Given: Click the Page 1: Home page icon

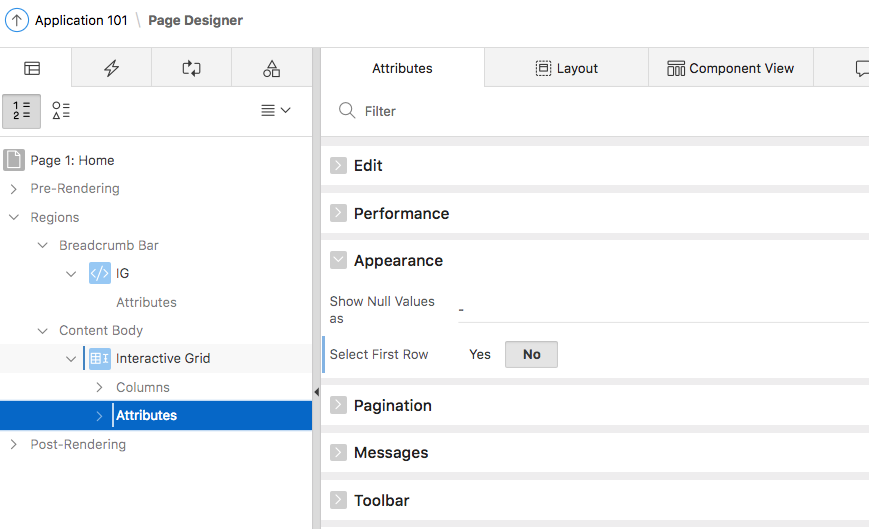Looking at the screenshot, I should [x=14, y=160].
